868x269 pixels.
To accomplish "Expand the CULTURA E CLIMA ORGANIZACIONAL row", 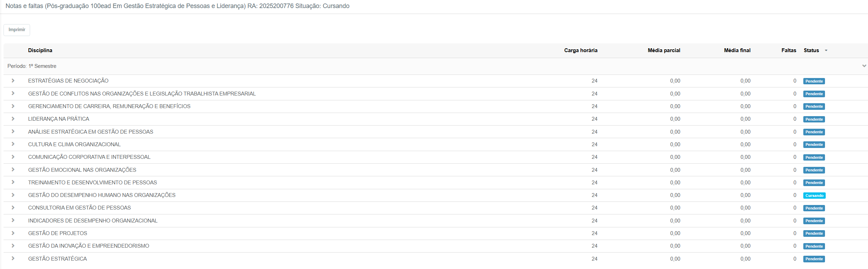I will [13, 144].
